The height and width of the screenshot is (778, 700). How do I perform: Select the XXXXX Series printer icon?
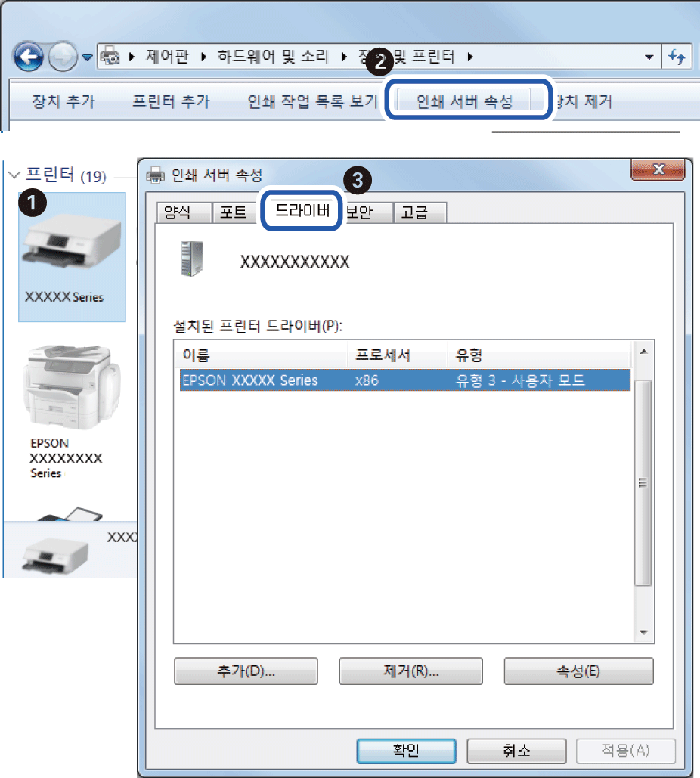coord(73,242)
